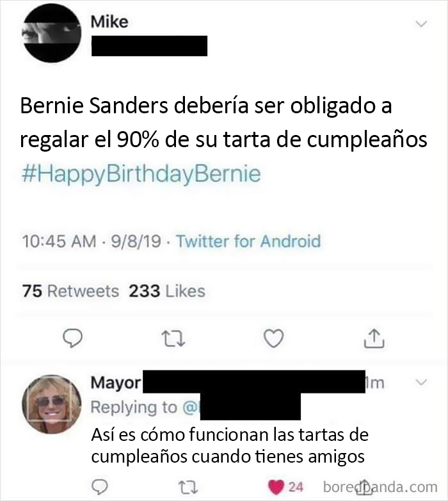Click the Mayor display name in the reply
Image resolution: width=448 pixels, height=501 pixels.
pyautogui.click(x=115, y=383)
